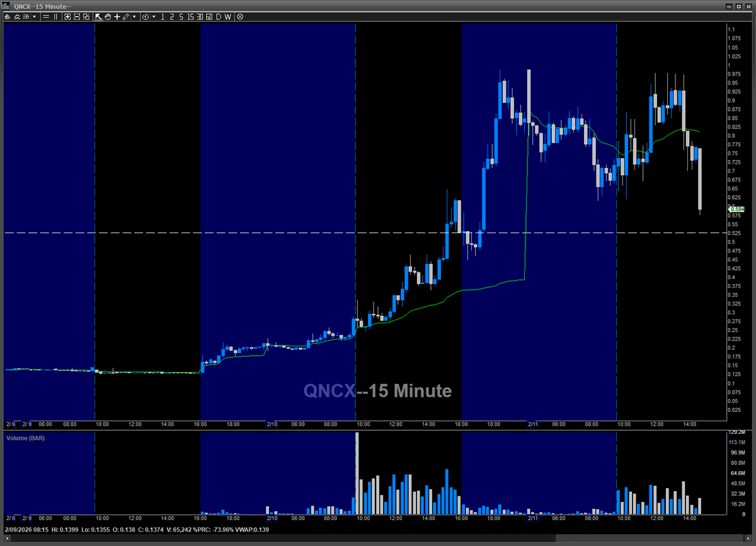Switch to the 60 minute timeframe

point(209,17)
